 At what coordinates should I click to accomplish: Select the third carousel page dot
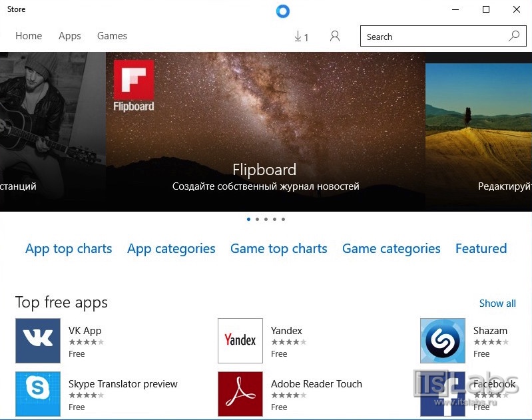coord(266,219)
